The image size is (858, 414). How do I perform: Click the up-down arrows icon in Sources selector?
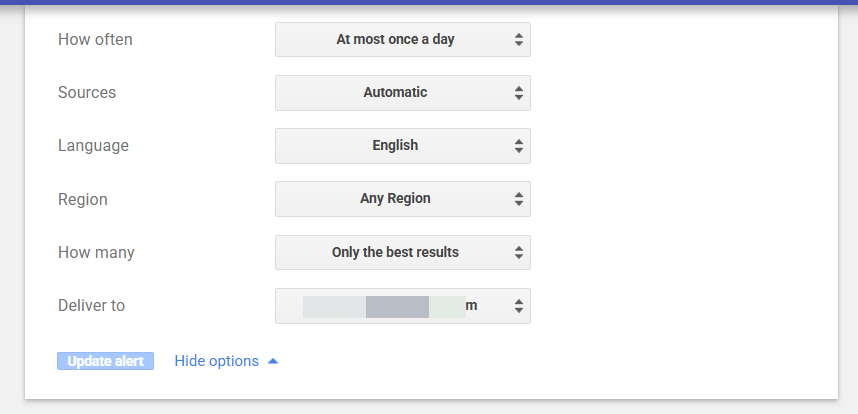[518, 93]
